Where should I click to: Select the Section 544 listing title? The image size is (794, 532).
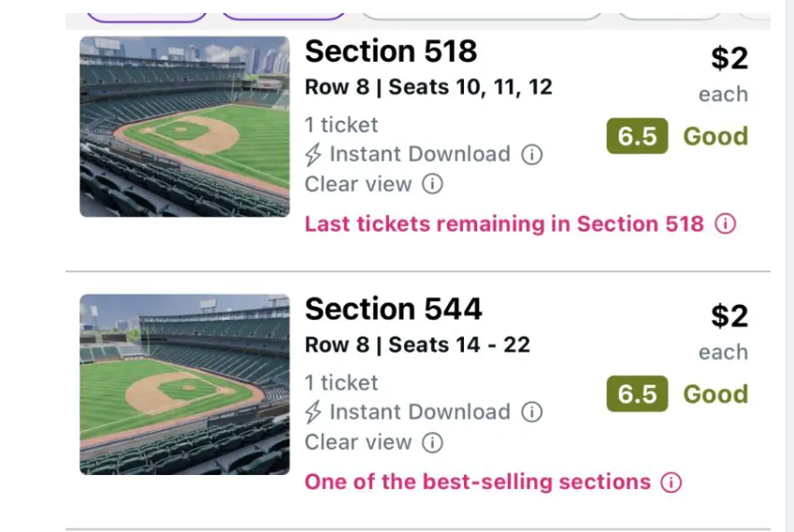tap(394, 309)
